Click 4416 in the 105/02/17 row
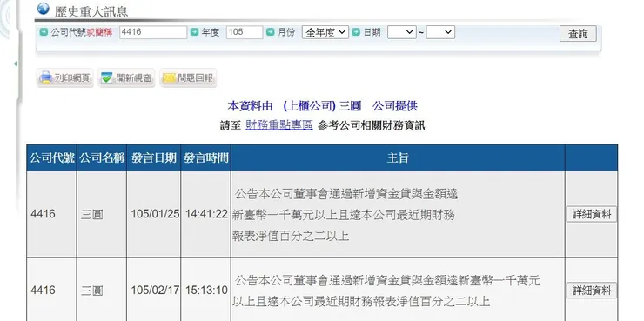This screenshot has height=321, width=644. [x=43, y=291]
